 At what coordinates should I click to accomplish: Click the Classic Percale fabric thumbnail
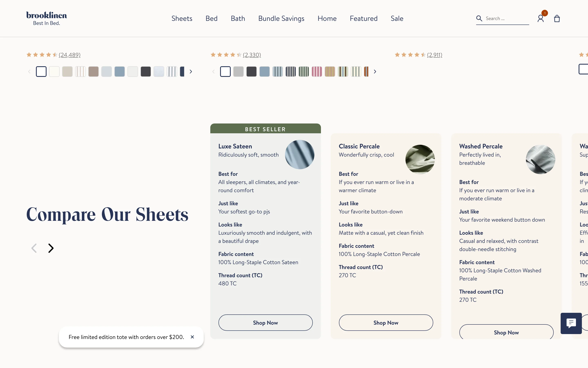pyautogui.click(x=420, y=159)
